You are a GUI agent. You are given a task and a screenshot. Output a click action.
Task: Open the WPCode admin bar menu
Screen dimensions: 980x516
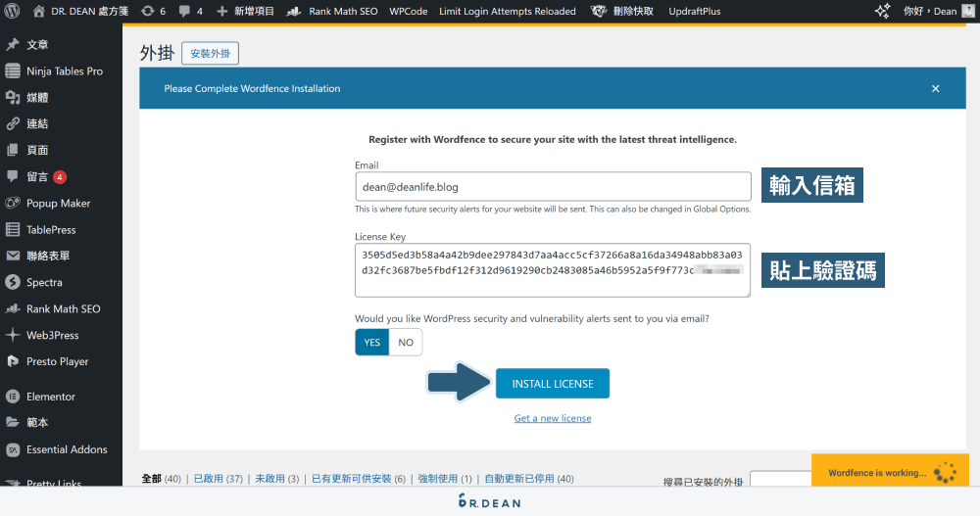point(408,11)
